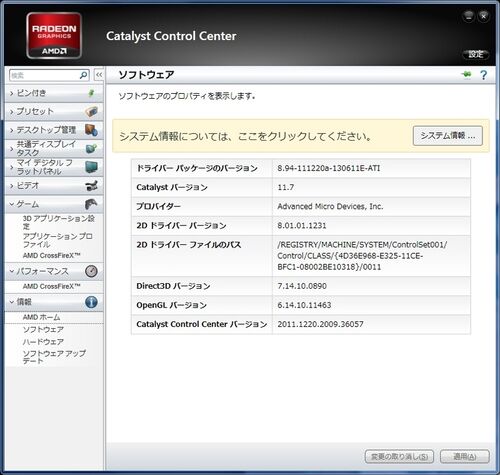Open アプリケーション プロファイル page
This screenshot has width=500, height=475.
pyautogui.click(x=57, y=240)
